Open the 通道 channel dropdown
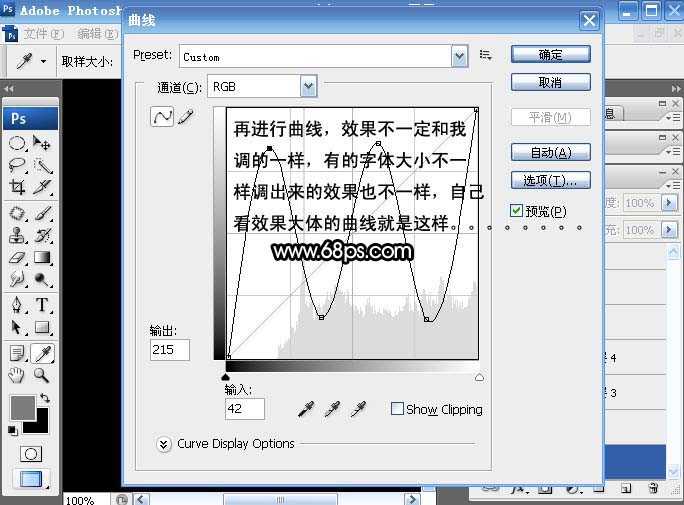The height and width of the screenshot is (505, 684). pyautogui.click(x=308, y=86)
